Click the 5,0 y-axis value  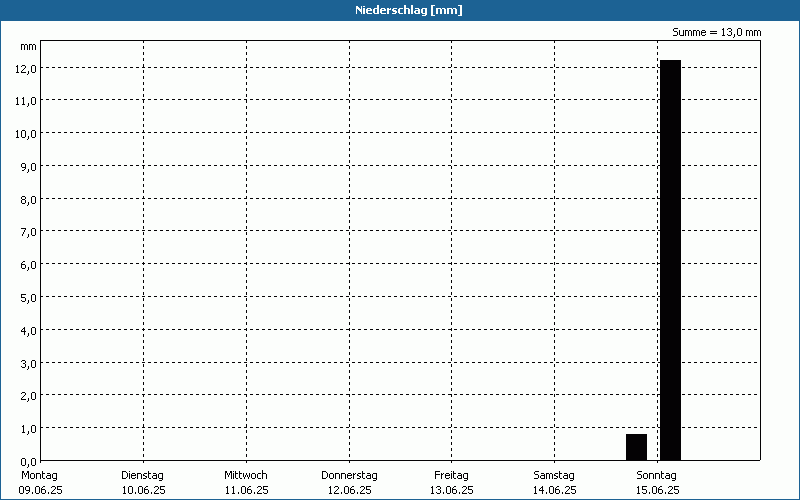point(28,298)
